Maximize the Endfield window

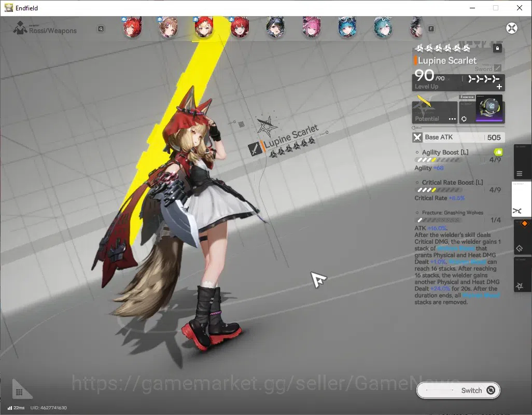(496, 8)
